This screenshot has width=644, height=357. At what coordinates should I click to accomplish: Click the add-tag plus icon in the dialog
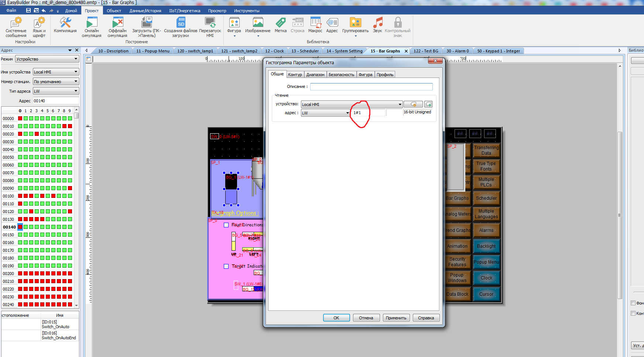pos(428,104)
